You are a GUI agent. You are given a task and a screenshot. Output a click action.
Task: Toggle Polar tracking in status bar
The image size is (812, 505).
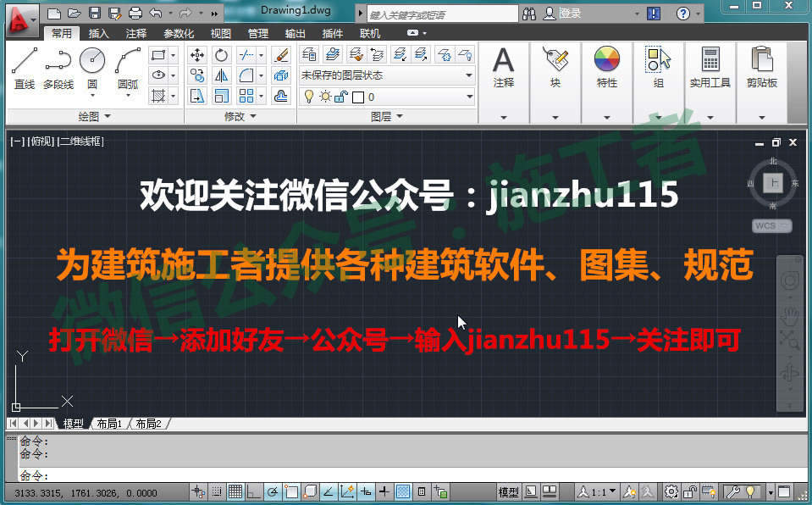coord(273,491)
